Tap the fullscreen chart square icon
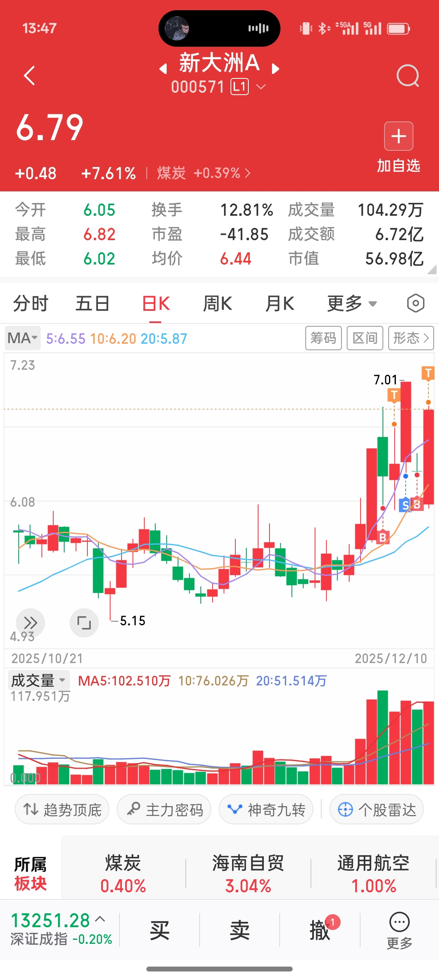The width and height of the screenshot is (439, 980). pos(84,622)
